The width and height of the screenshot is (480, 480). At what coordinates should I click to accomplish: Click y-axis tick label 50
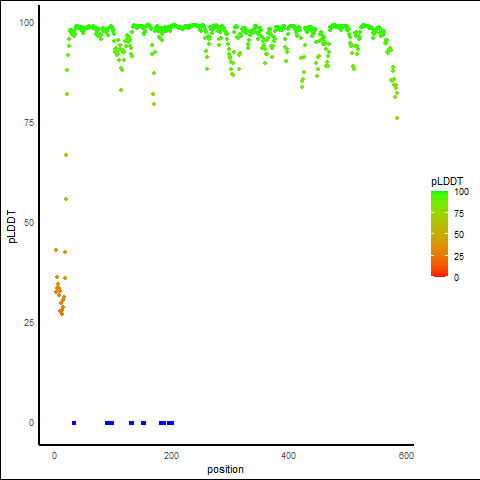pos(29,223)
